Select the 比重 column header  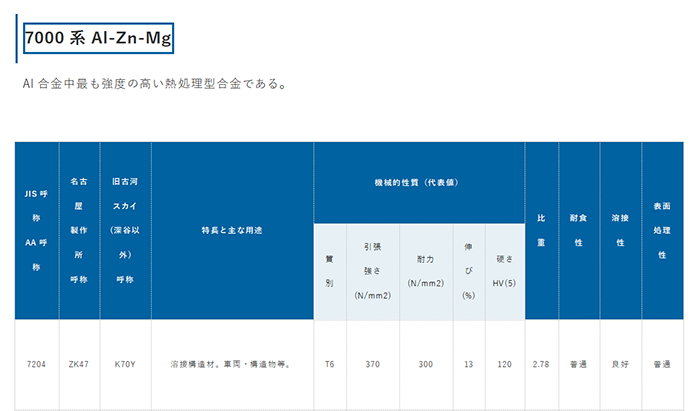[x=541, y=231]
